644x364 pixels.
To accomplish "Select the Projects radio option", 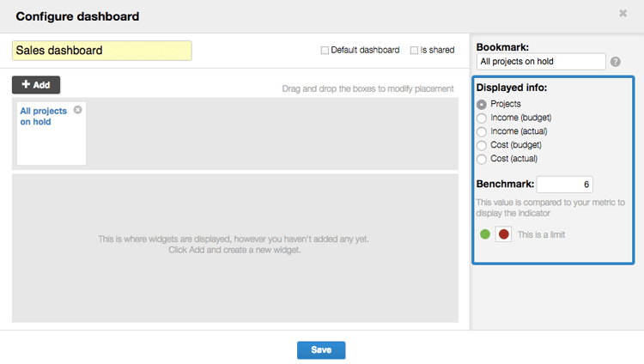I will tap(482, 105).
